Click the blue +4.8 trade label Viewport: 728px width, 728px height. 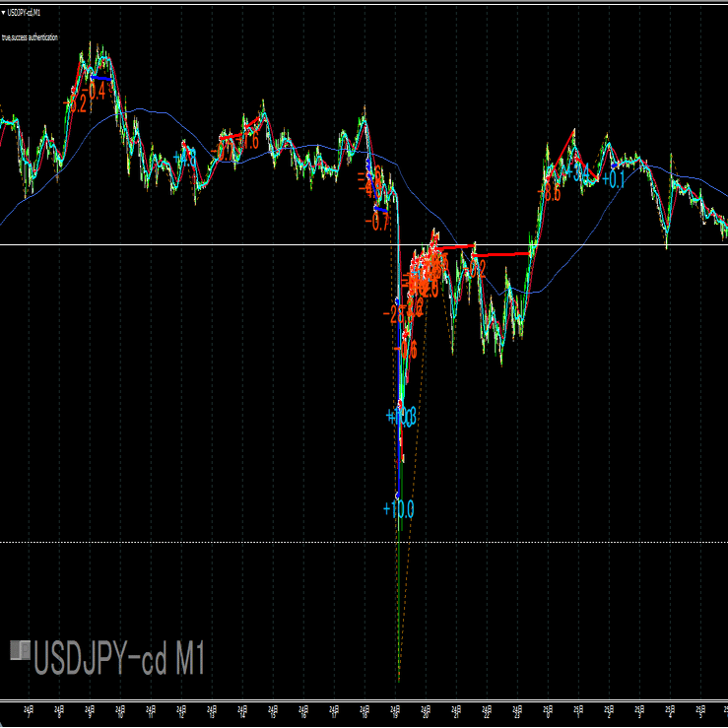click(185, 159)
